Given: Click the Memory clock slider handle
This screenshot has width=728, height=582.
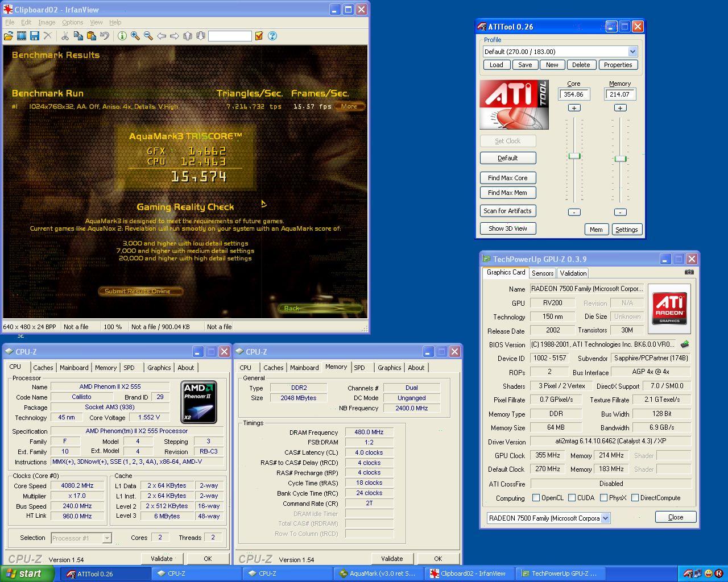Looking at the screenshot, I should 621,159.
